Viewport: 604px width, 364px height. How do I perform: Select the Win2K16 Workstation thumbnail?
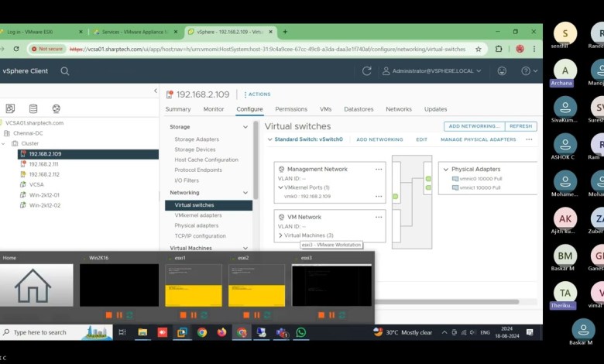119,285
